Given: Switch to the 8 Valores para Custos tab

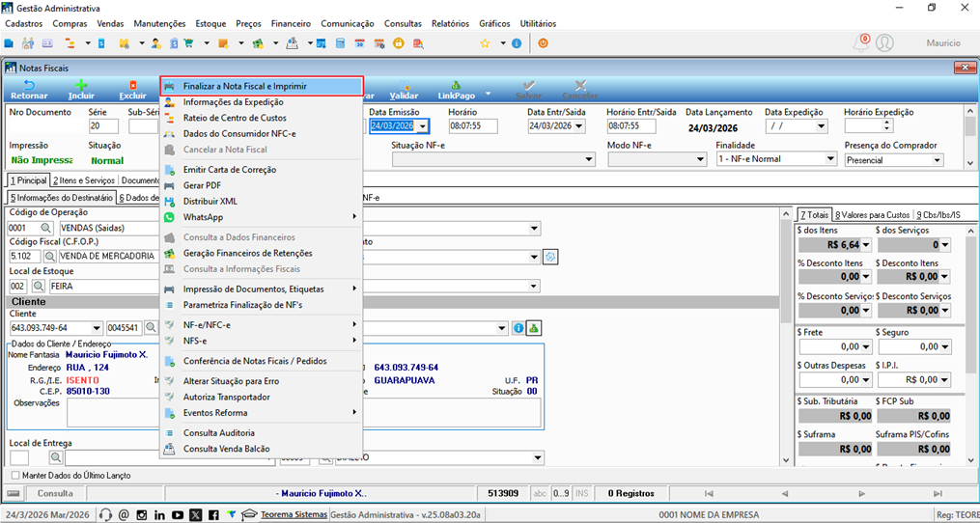Looking at the screenshot, I should coord(871,214).
